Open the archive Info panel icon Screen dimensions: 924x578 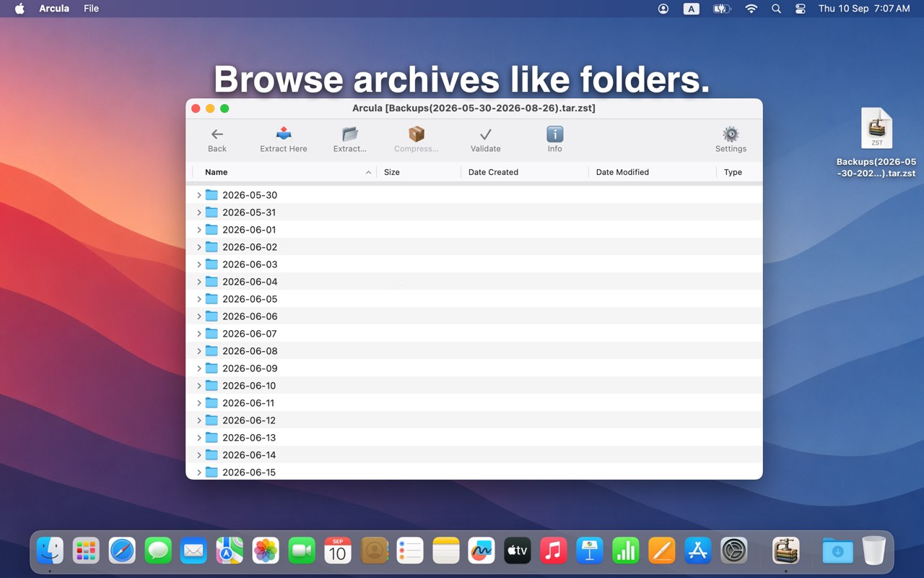click(x=554, y=134)
